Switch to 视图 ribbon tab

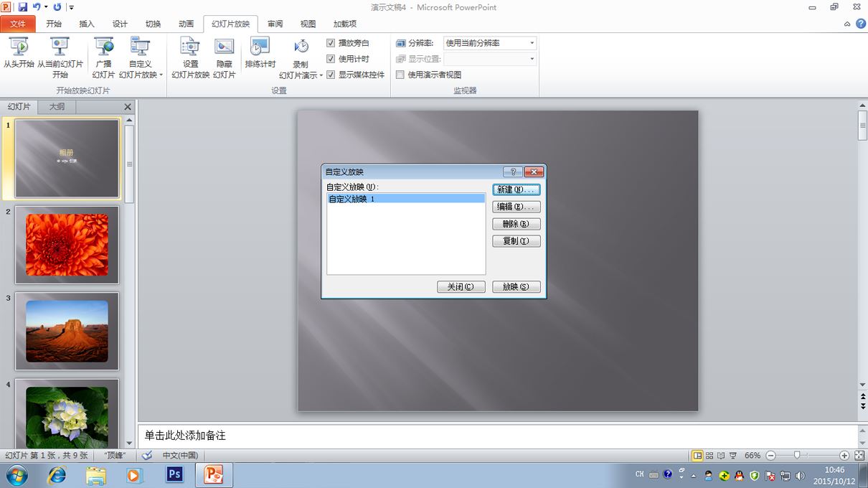point(308,24)
